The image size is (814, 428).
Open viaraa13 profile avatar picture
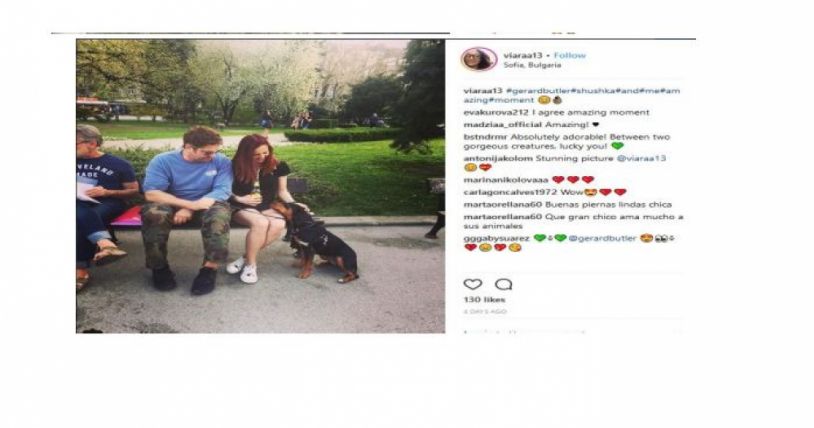coord(479,59)
